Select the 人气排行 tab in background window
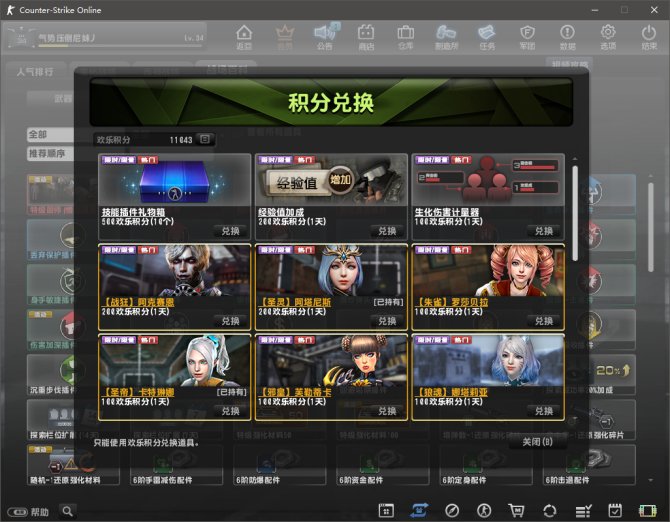The height and width of the screenshot is (522, 670). click(x=36, y=72)
